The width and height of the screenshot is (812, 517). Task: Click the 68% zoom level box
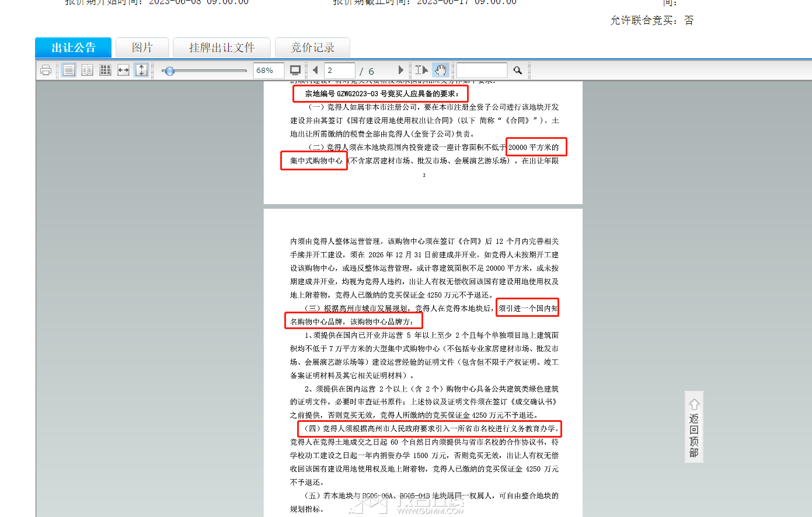tap(269, 71)
